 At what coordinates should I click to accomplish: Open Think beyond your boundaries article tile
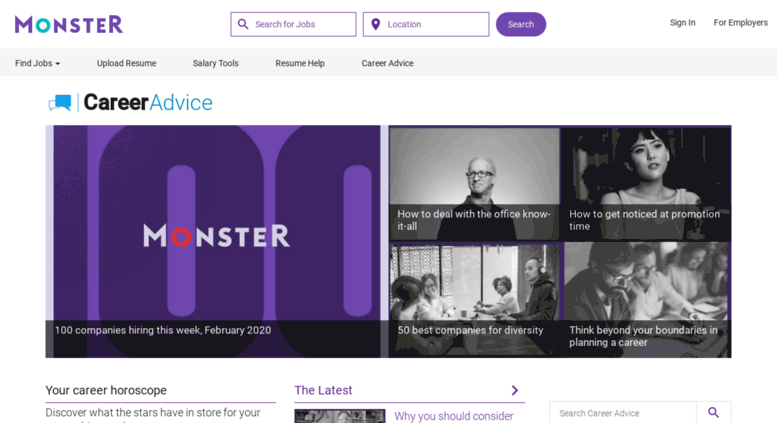[x=646, y=299]
